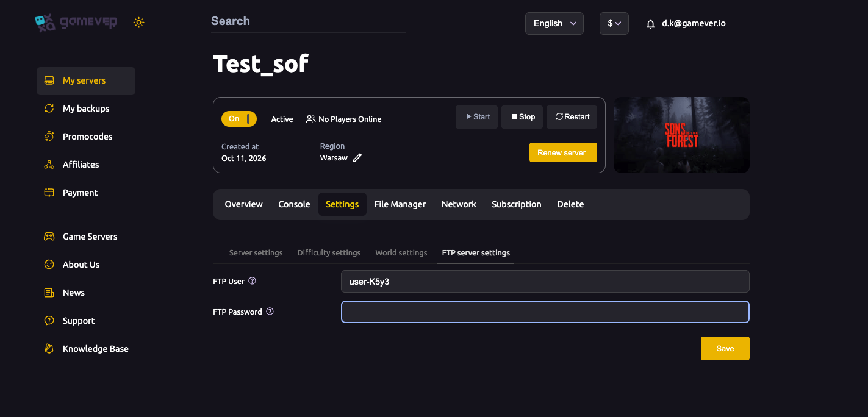
Task: Go to the News page
Action: tap(74, 293)
